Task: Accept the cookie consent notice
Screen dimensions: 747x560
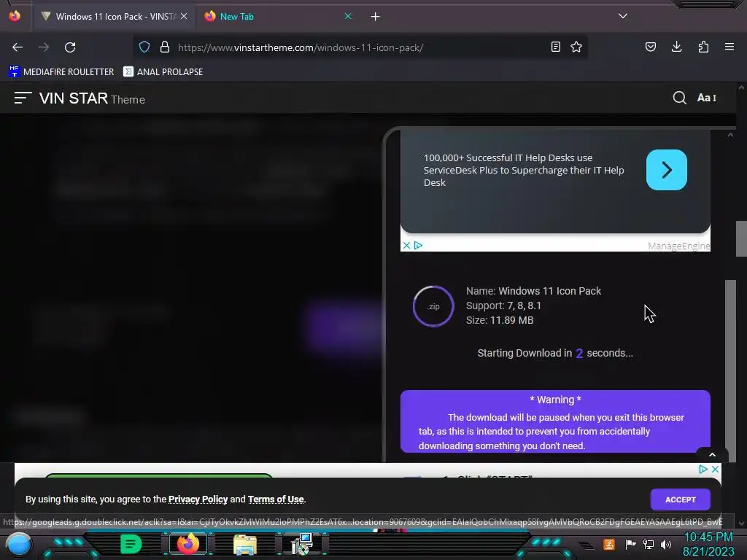Action: click(x=681, y=499)
